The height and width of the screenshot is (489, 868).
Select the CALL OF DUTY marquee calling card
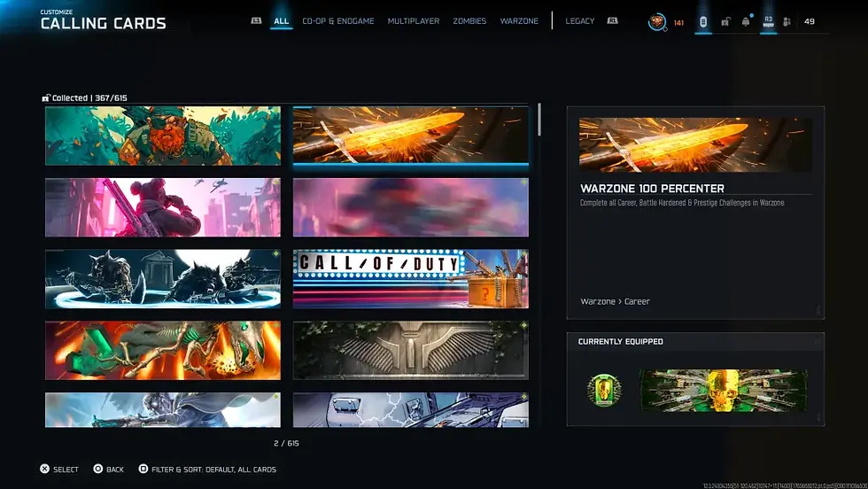tap(411, 278)
